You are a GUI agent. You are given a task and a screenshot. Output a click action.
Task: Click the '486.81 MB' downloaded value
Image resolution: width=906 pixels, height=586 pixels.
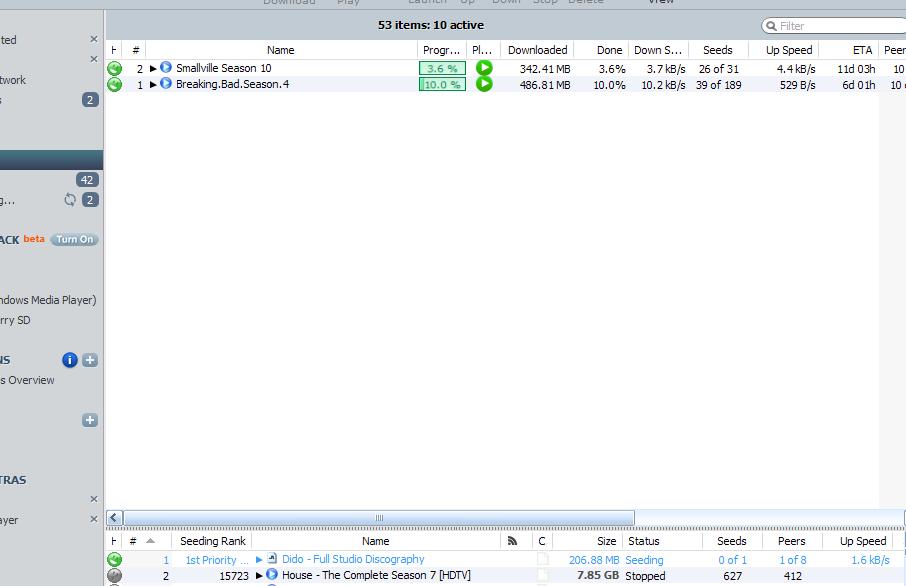pos(545,85)
